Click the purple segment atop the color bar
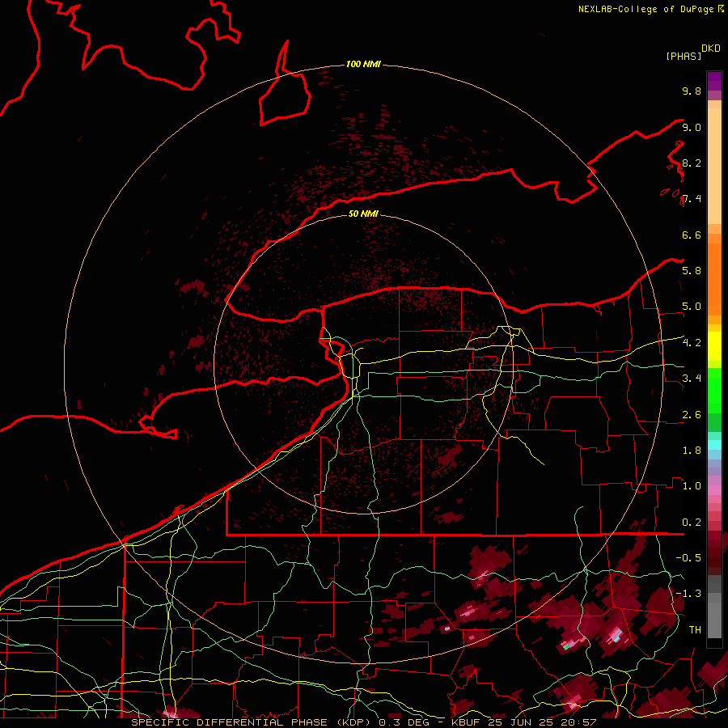 [x=714, y=81]
